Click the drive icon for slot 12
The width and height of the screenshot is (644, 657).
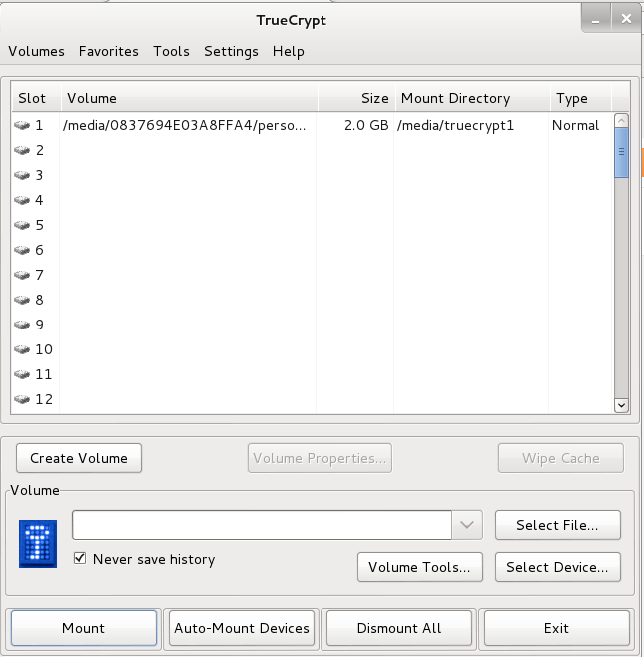(22, 399)
